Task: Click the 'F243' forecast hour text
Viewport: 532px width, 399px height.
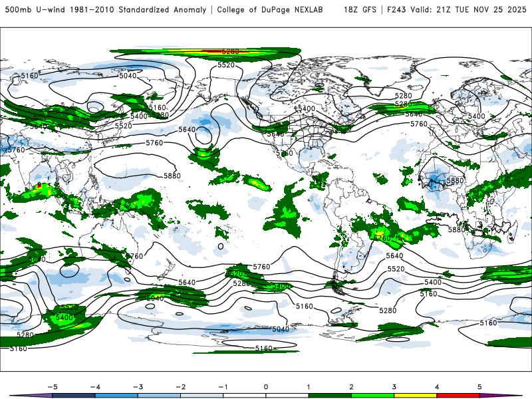Action: tap(396, 10)
